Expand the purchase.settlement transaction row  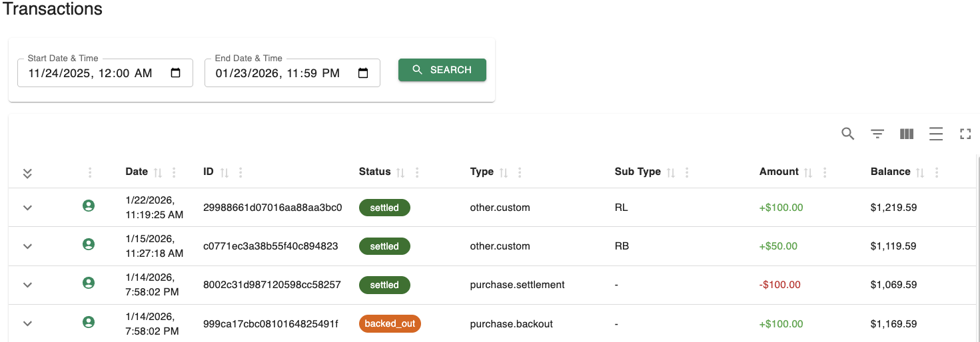(x=27, y=285)
